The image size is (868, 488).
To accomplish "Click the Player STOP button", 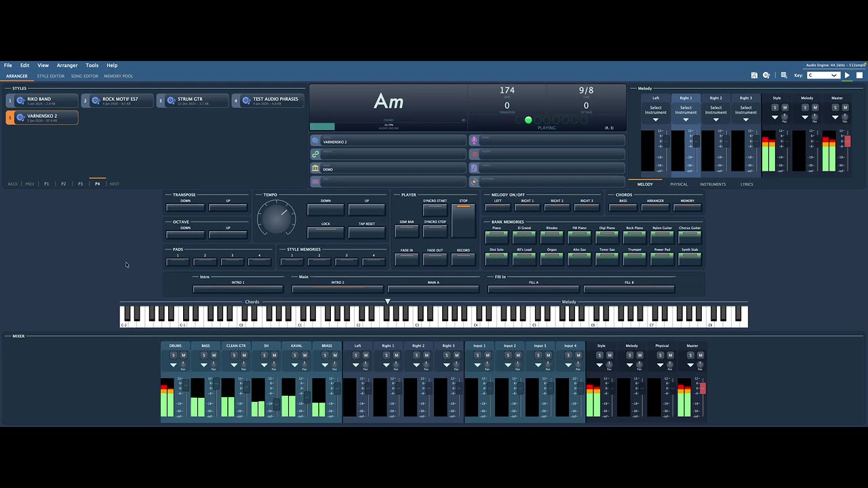I will [x=463, y=220].
